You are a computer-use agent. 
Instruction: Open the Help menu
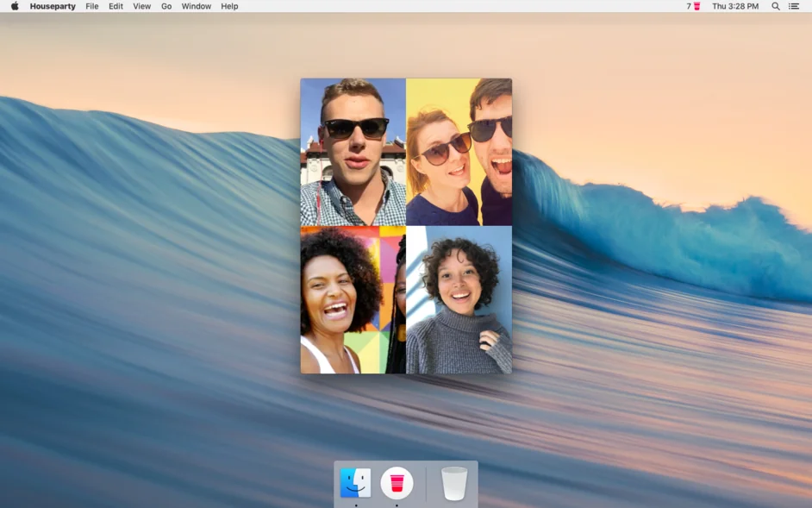(228, 6)
